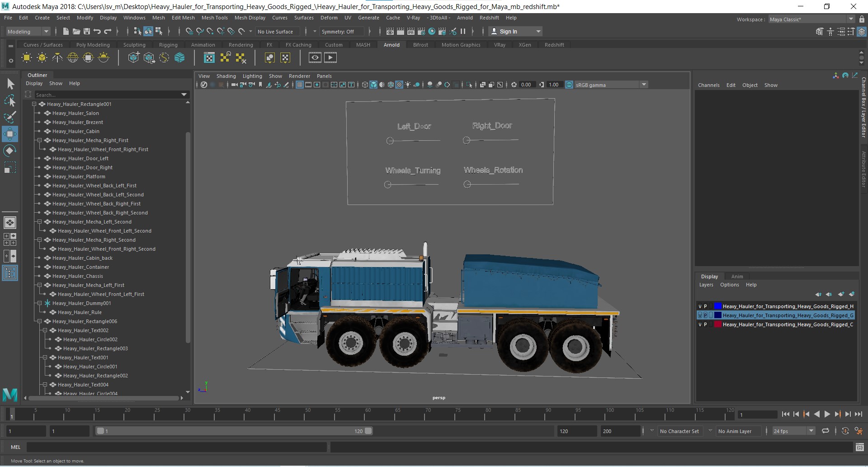The width and height of the screenshot is (868, 467).
Task: Choose the Lasso selection tool
Action: click(10, 100)
